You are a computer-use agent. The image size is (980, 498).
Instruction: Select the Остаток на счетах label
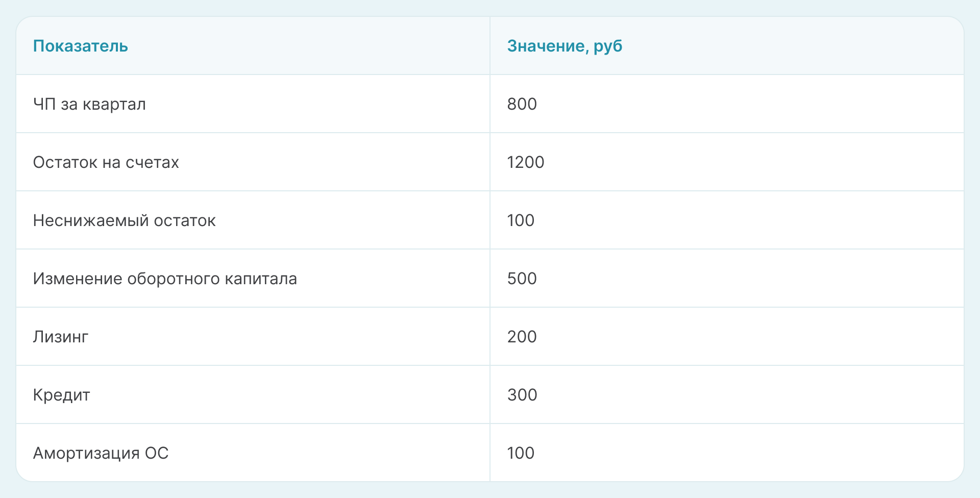106,162
